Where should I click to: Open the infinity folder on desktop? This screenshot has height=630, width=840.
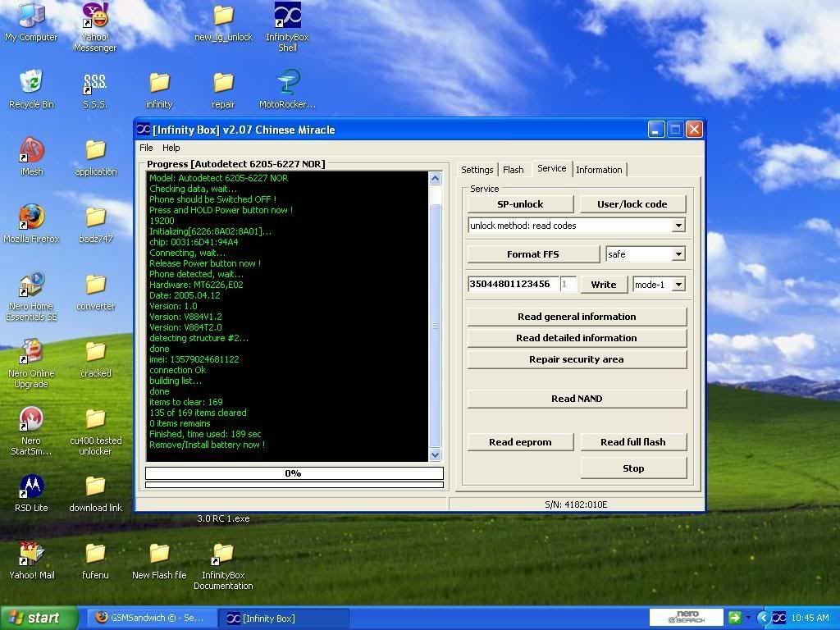click(x=159, y=89)
